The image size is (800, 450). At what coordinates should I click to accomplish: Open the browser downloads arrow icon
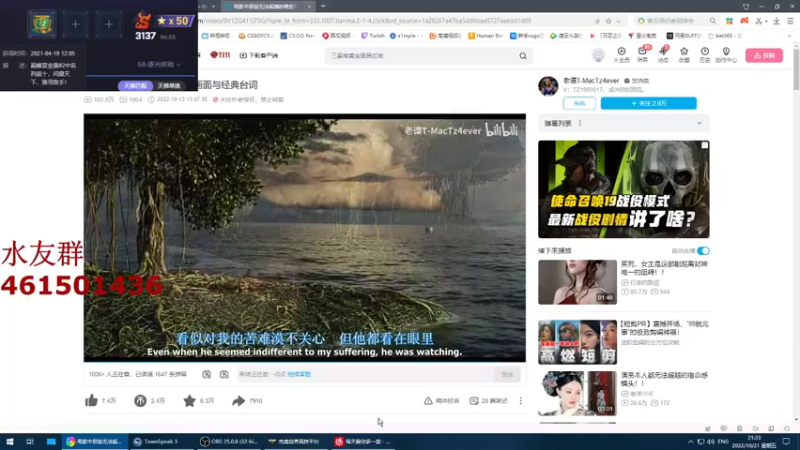(x=776, y=21)
